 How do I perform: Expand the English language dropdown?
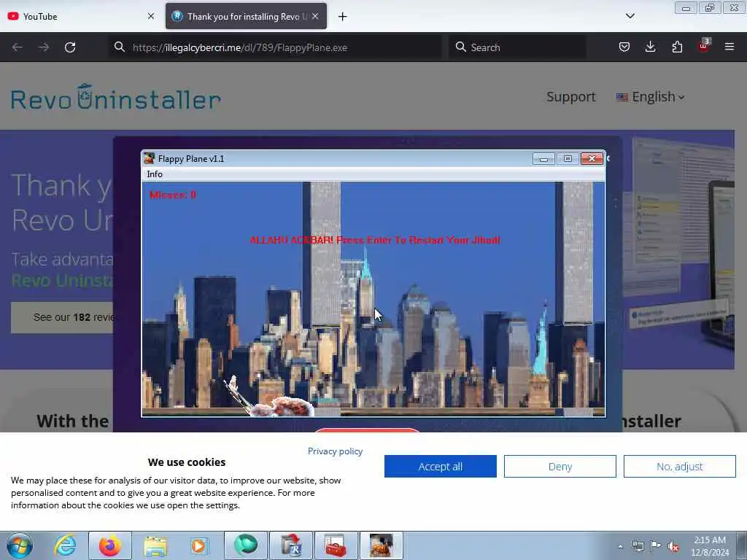[x=650, y=97]
